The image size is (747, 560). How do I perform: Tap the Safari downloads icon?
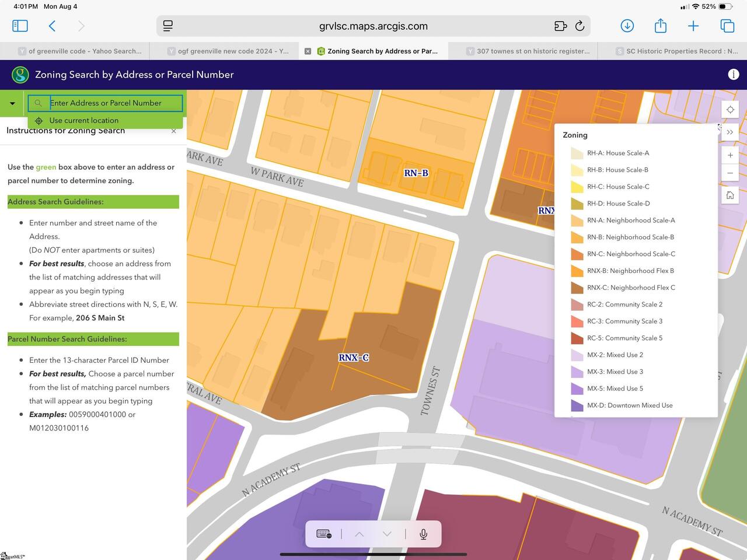pyautogui.click(x=627, y=26)
